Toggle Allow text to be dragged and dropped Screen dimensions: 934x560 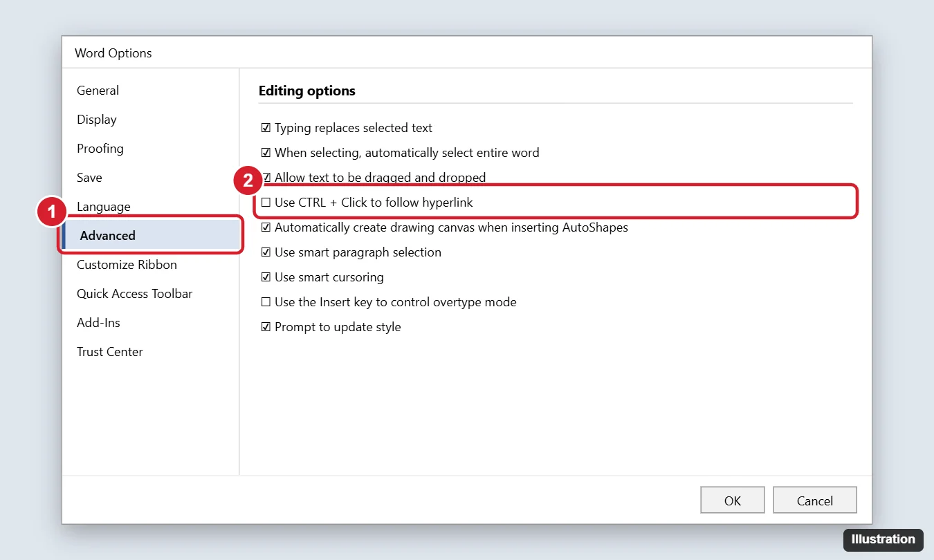pos(266,178)
